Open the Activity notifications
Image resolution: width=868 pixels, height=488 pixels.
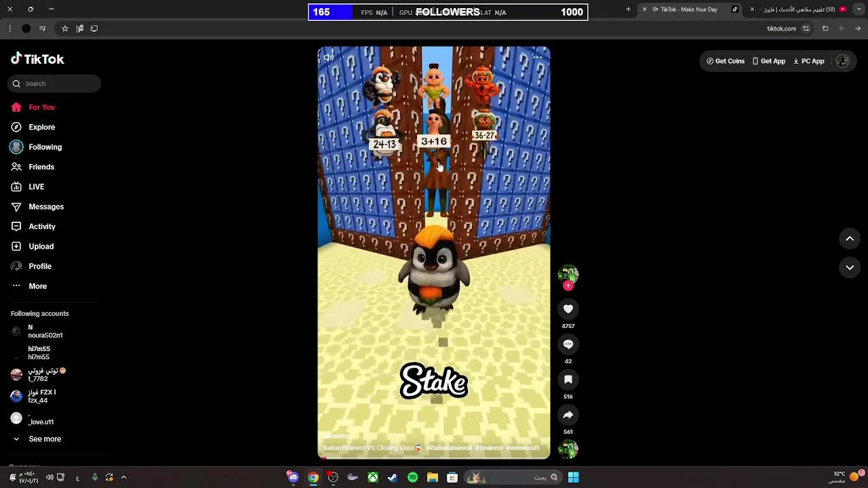tap(33, 226)
